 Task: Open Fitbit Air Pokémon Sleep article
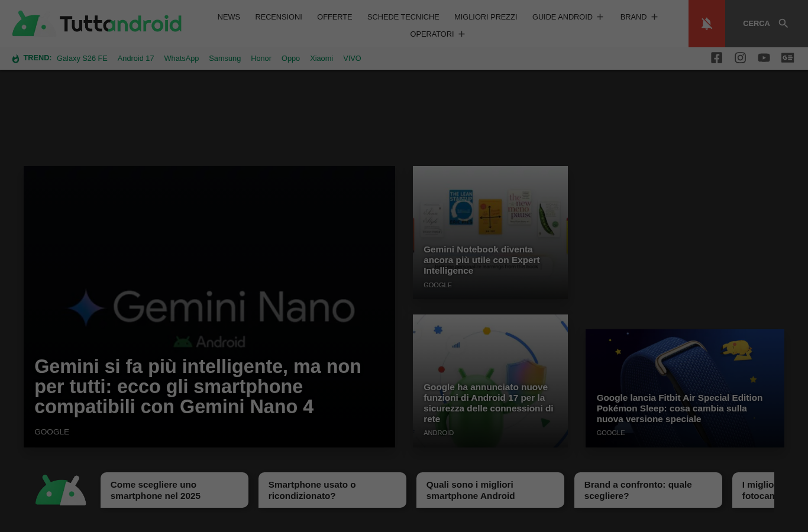coord(679,408)
